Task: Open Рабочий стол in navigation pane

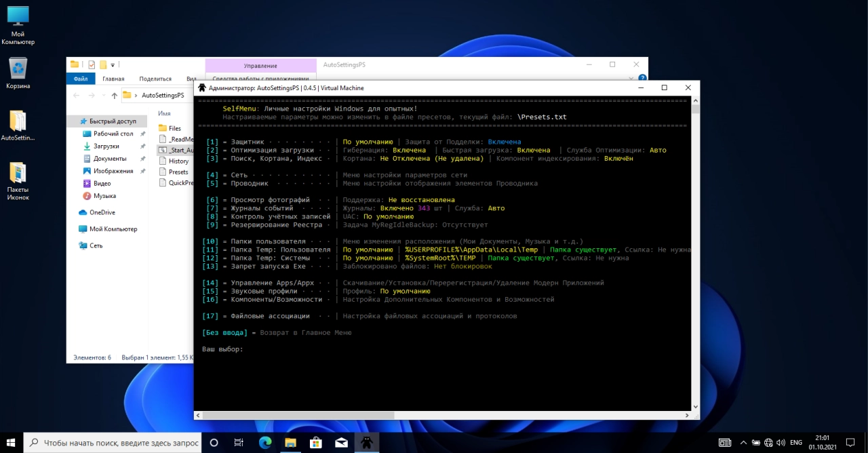Action: [113, 134]
